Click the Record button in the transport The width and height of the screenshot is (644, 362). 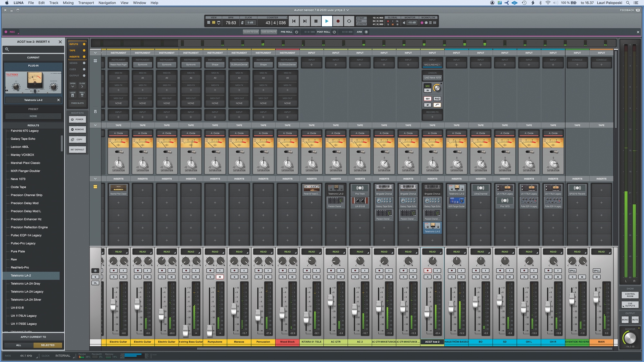(338, 21)
